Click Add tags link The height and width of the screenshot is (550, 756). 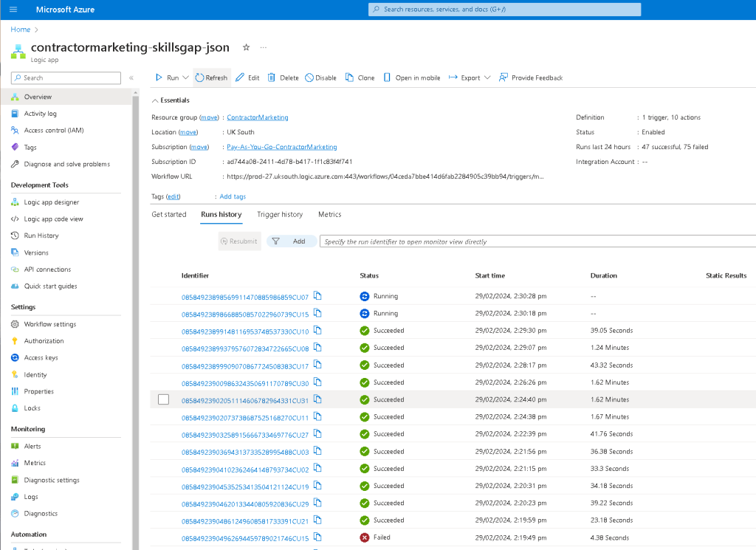click(x=233, y=196)
